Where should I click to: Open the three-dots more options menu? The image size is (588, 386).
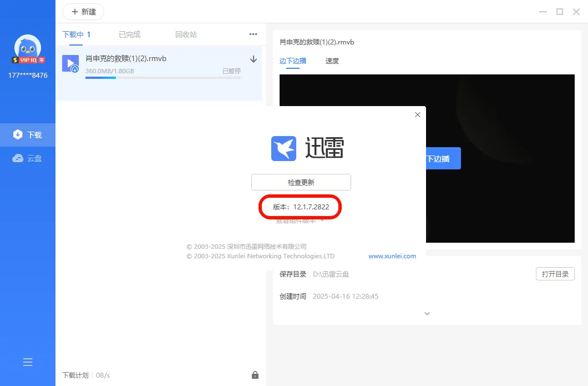coord(253,34)
